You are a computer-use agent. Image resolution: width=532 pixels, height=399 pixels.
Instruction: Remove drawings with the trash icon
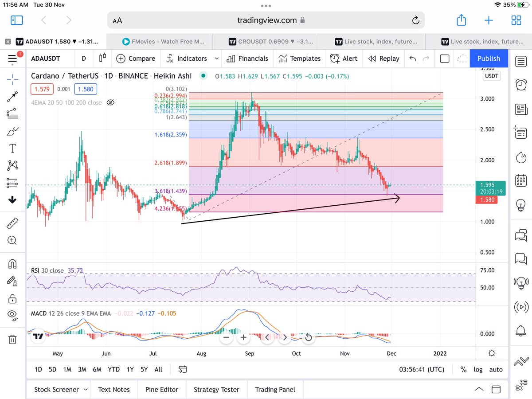12,340
